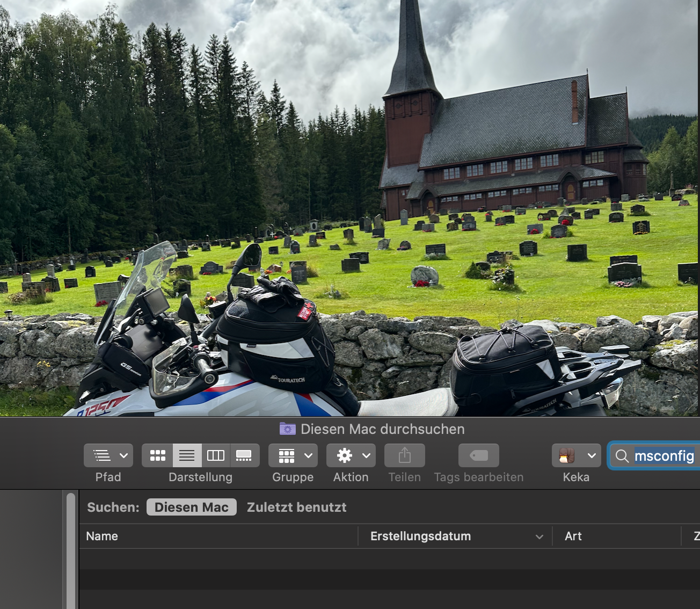Open the Keka dropdown arrow
The image size is (700, 609).
point(592,456)
